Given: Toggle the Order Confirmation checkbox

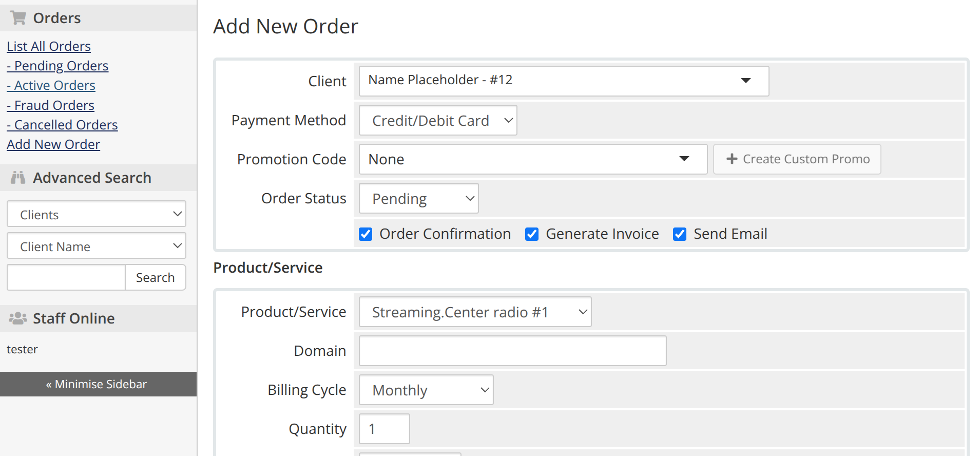Looking at the screenshot, I should click(x=366, y=234).
